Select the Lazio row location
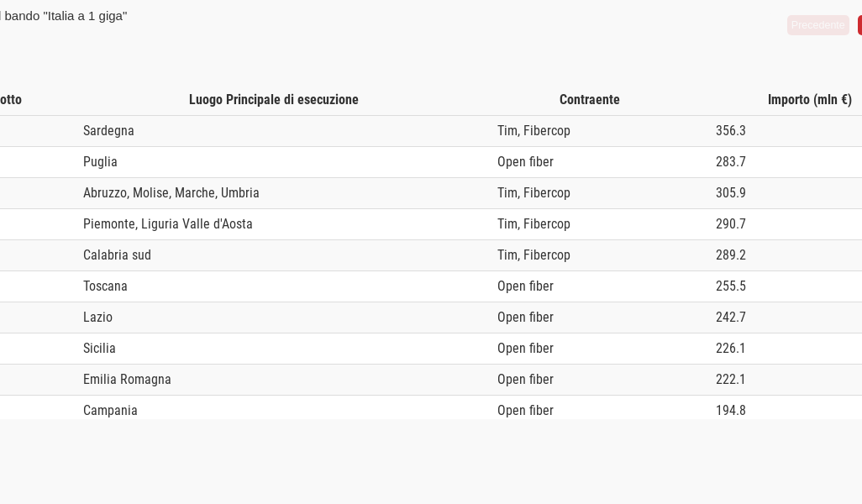This screenshot has width=862, height=504. (x=97, y=318)
